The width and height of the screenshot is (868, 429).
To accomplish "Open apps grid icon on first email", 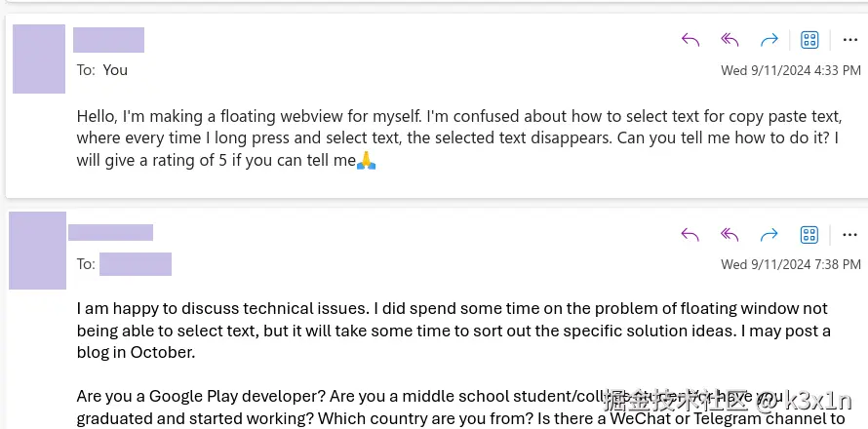I will coord(809,40).
